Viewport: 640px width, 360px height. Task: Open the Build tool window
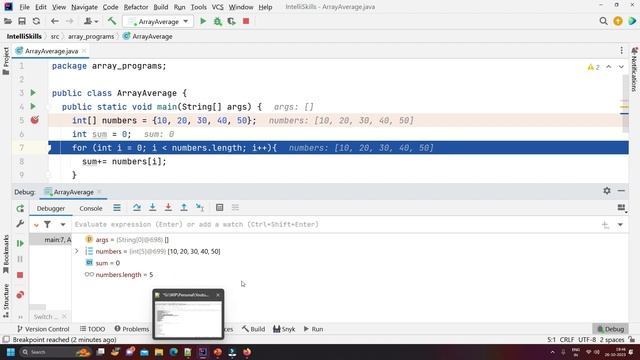coord(253,329)
